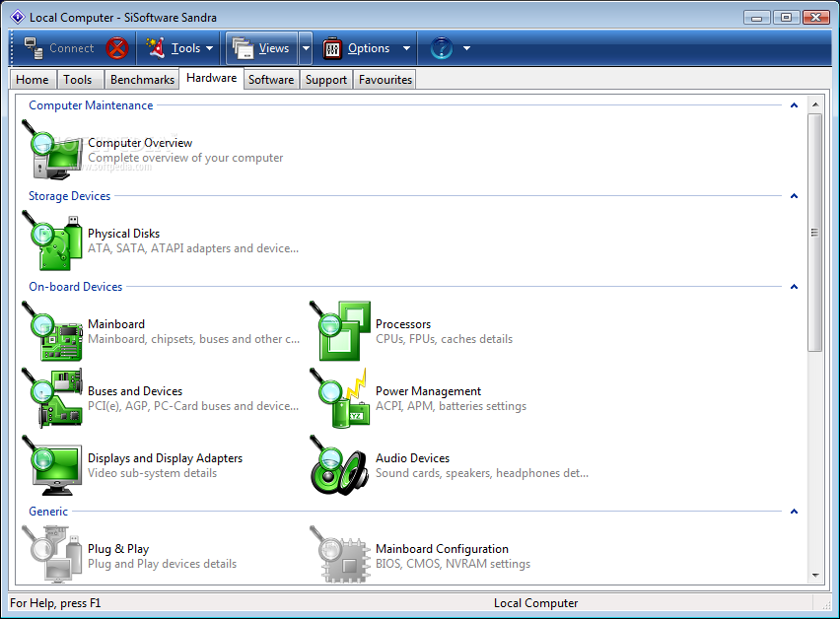Switch to the Benchmarks tab
The image size is (840, 619).
click(142, 80)
